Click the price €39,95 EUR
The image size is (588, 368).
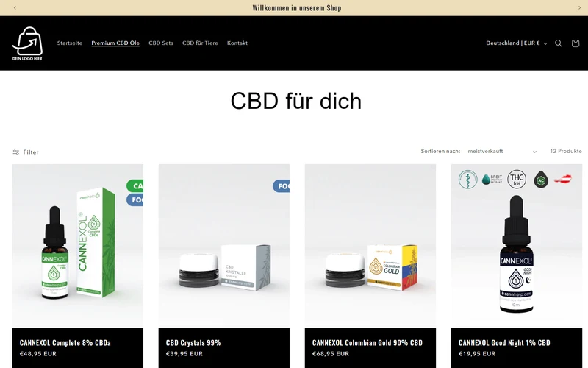[184, 354]
